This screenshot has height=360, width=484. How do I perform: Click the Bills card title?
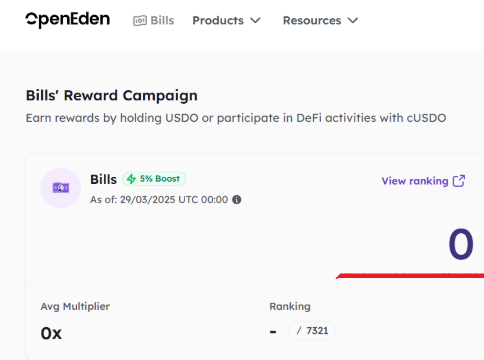pyautogui.click(x=103, y=179)
